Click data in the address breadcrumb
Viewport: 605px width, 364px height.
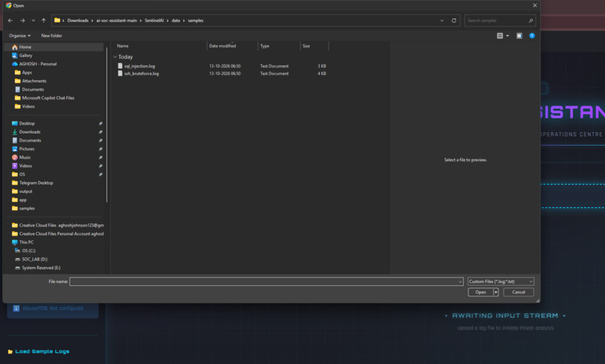[x=176, y=20]
